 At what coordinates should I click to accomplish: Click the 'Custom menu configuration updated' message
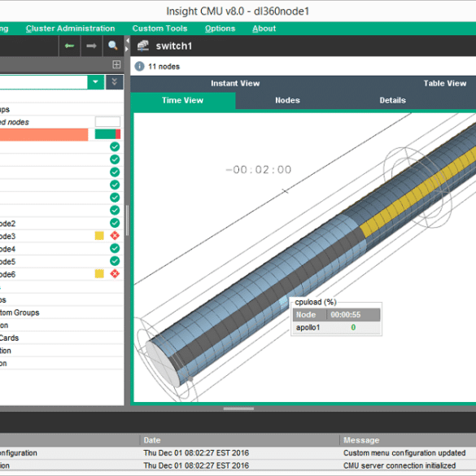pyautogui.click(x=404, y=453)
